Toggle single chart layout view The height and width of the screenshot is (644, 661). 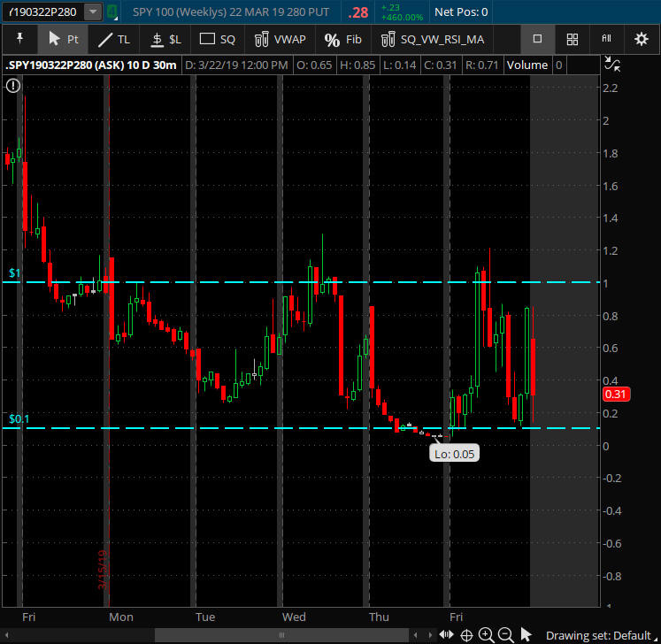537,39
